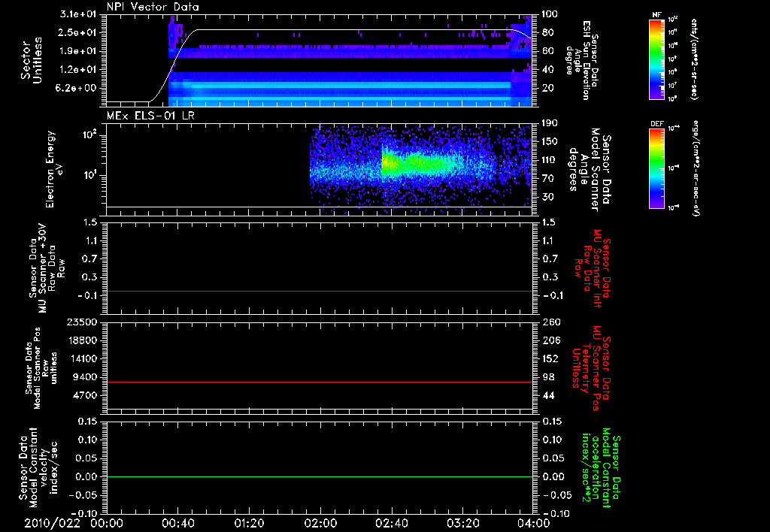Click the 260 telemetry tick value
The width and height of the screenshot is (770, 532).
[x=550, y=322]
